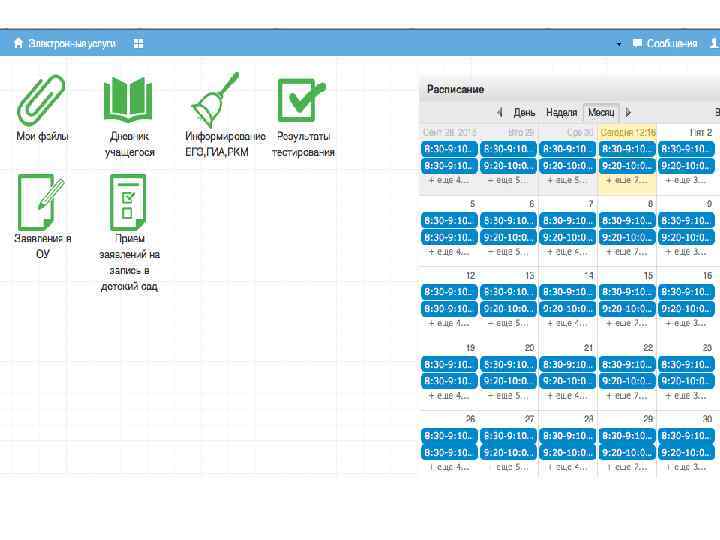The height and width of the screenshot is (540, 720).
Task: Click the home icon in top bar
Action: click(18, 43)
